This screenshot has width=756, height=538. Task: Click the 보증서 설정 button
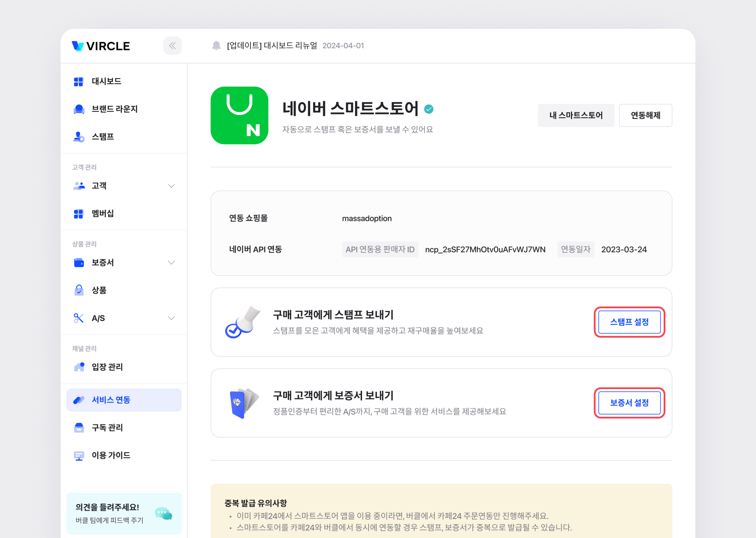[629, 403]
